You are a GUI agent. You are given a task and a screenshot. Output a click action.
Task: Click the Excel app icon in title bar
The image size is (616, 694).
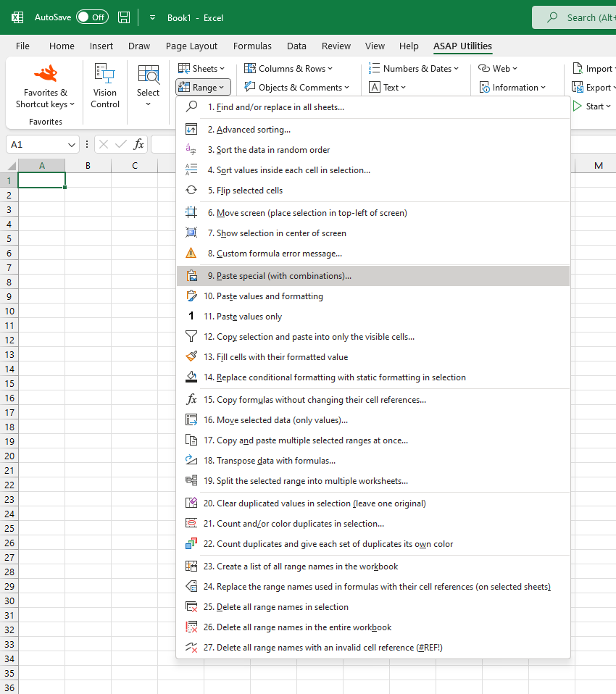tap(17, 17)
